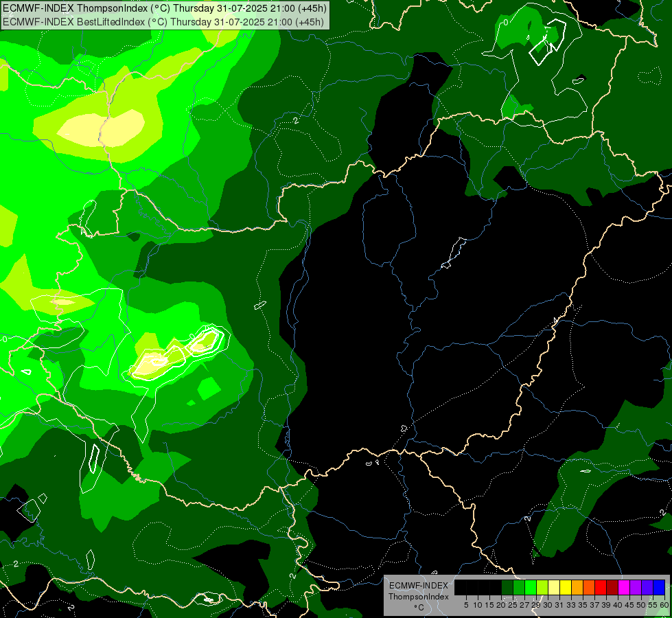The width and height of the screenshot is (672, 618).
Task: Click the yellow-green 29–30 legend swatch
Action: (x=542, y=587)
